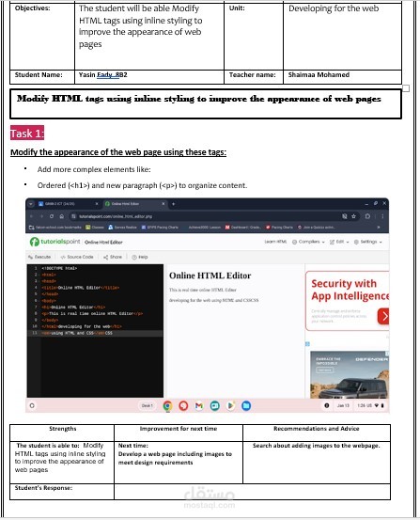Open the status tray showing 1:26
This screenshot has width=420, height=520.
coord(370,405)
